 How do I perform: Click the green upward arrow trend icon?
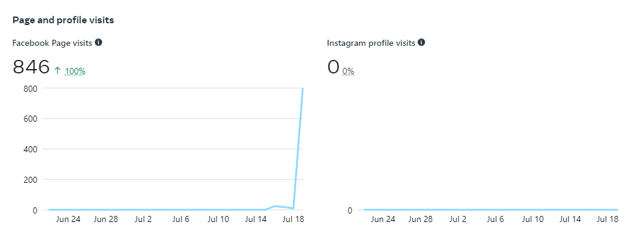pos(58,71)
